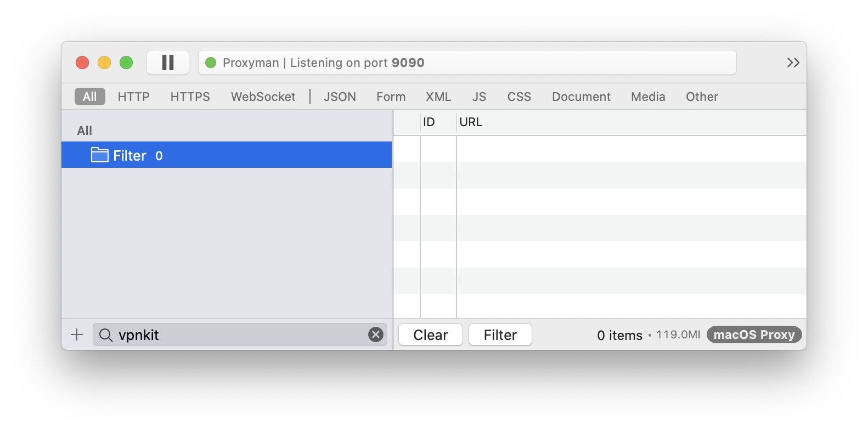Image resolution: width=868 pixels, height=431 pixels.
Task: Click the green recording status indicator
Action: point(211,63)
